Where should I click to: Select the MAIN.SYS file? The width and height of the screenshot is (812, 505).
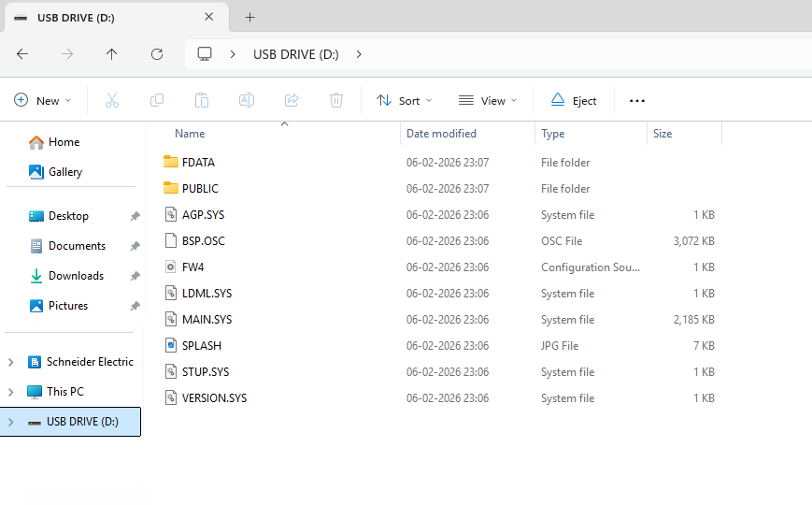pos(207,320)
